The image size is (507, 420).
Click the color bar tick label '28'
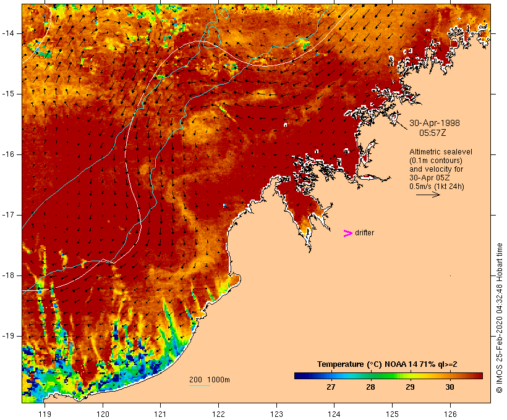(370, 387)
